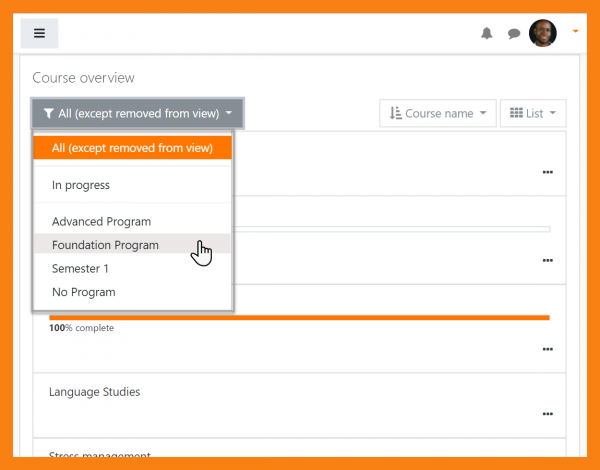The width and height of the screenshot is (600, 470).
Task: Pick the Semester 1 filter
Action: click(x=80, y=269)
